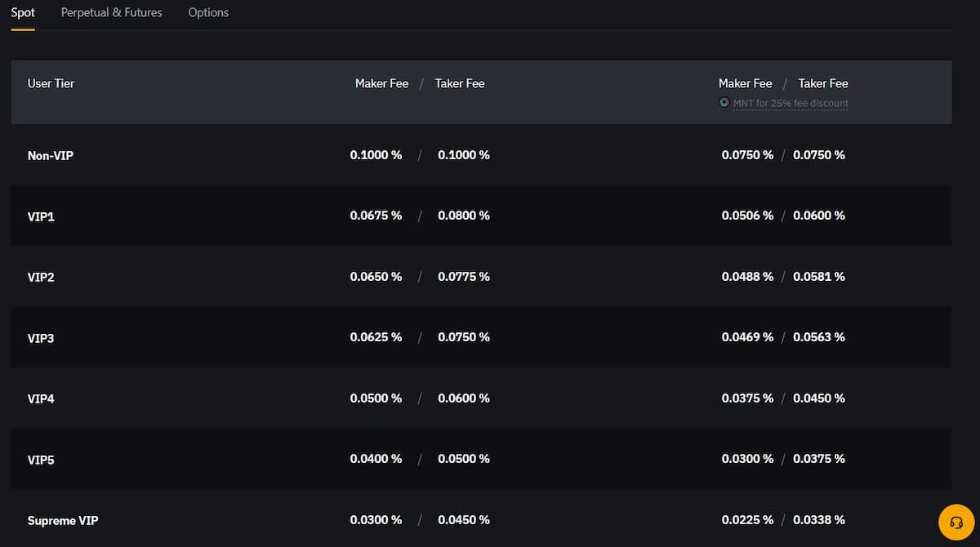The height and width of the screenshot is (547, 980).
Task: Select the Non-VIP tier row label
Action: coord(51,155)
